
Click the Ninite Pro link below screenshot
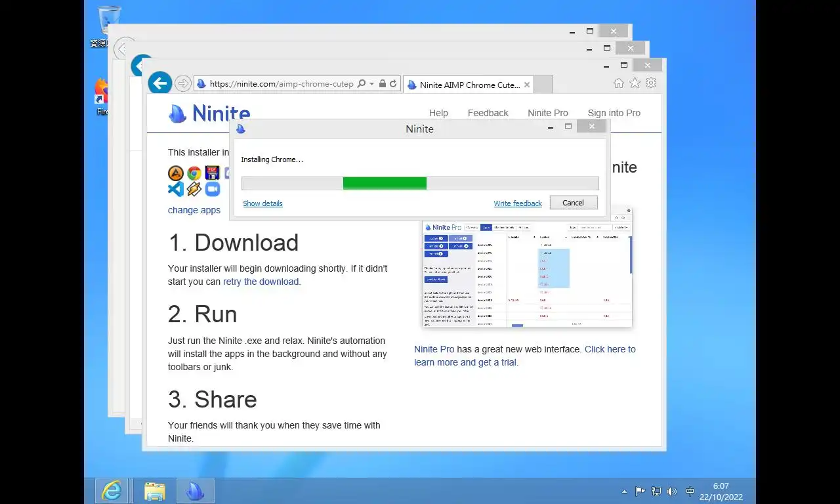pos(434,349)
